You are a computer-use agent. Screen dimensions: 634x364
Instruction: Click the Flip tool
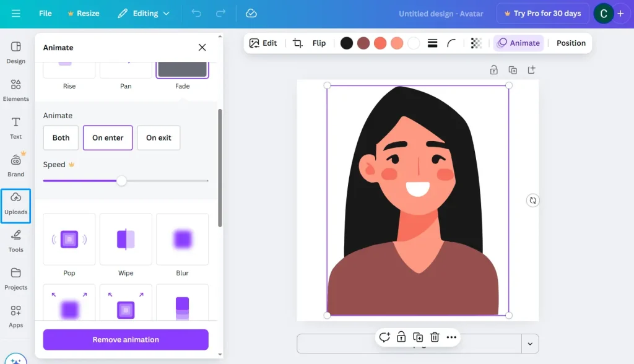[x=318, y=43]
